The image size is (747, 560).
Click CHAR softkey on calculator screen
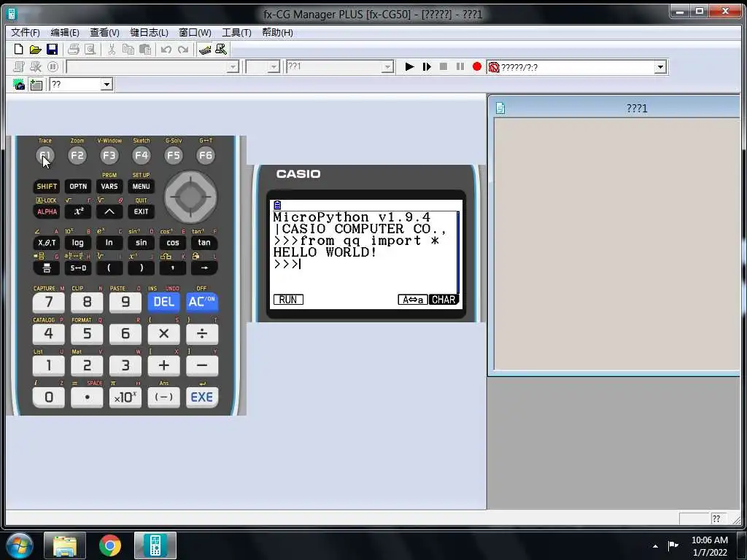pos(444,300)
